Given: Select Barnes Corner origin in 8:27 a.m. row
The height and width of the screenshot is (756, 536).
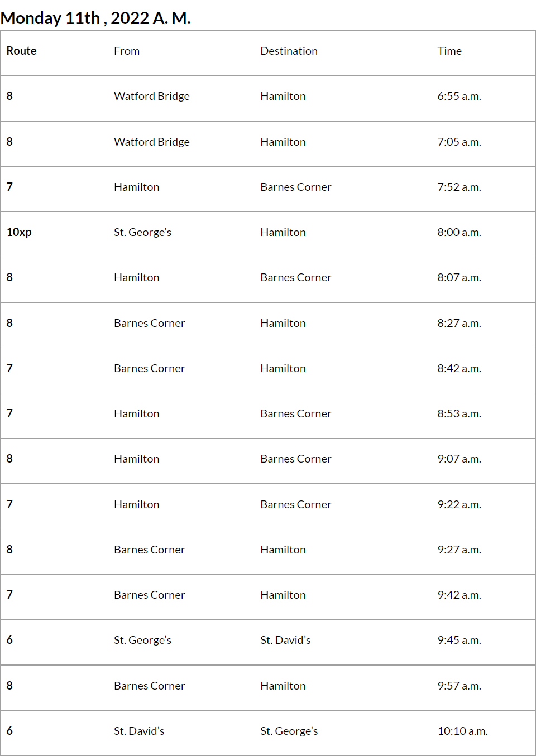Looking at the screenshot, I should click(149, 323).
